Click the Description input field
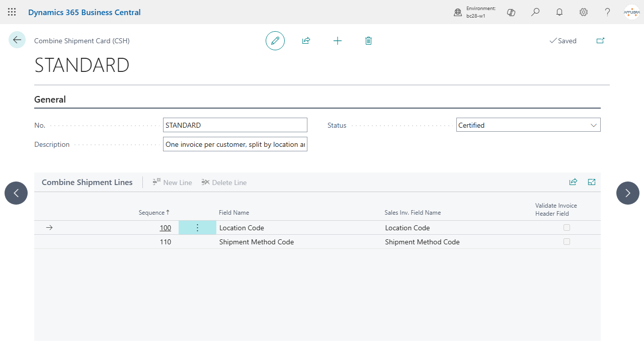Screen dimensions: 644x362 (x=235, y=144)
